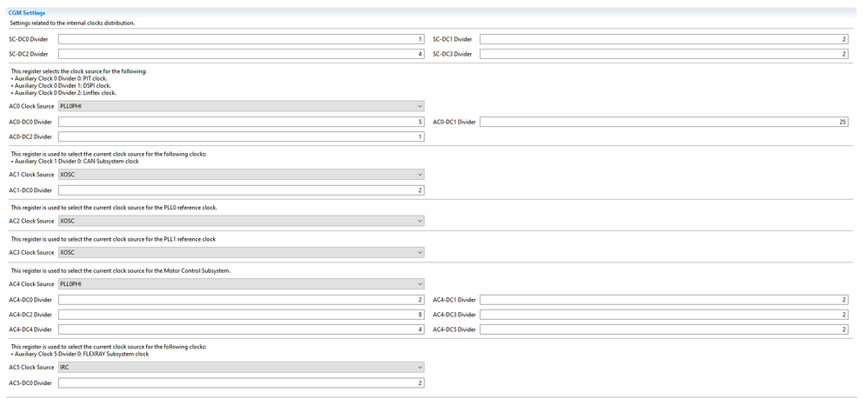Open the AC0 Clock Source dropdown
The image size is (868, 399).
coord(242,106)
